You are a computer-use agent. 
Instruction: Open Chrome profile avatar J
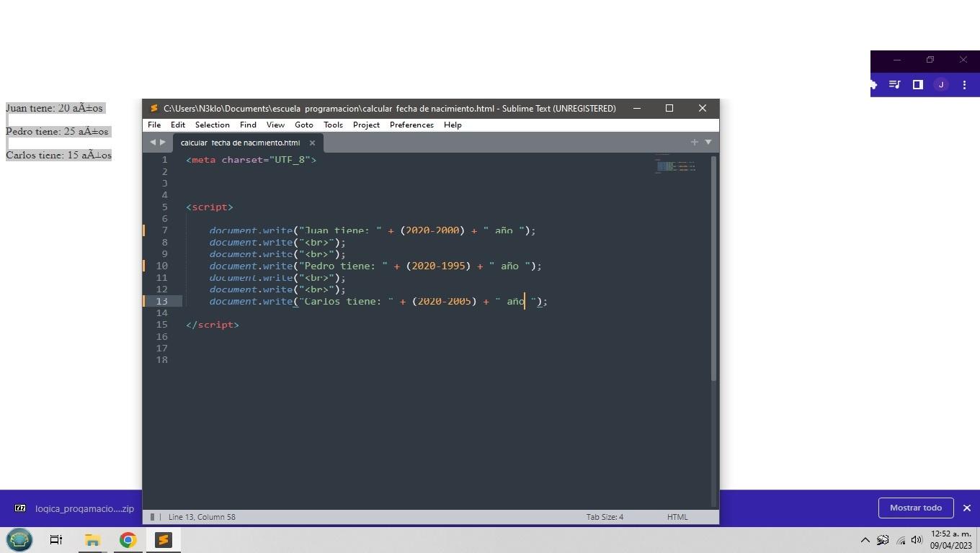(941, 84)
